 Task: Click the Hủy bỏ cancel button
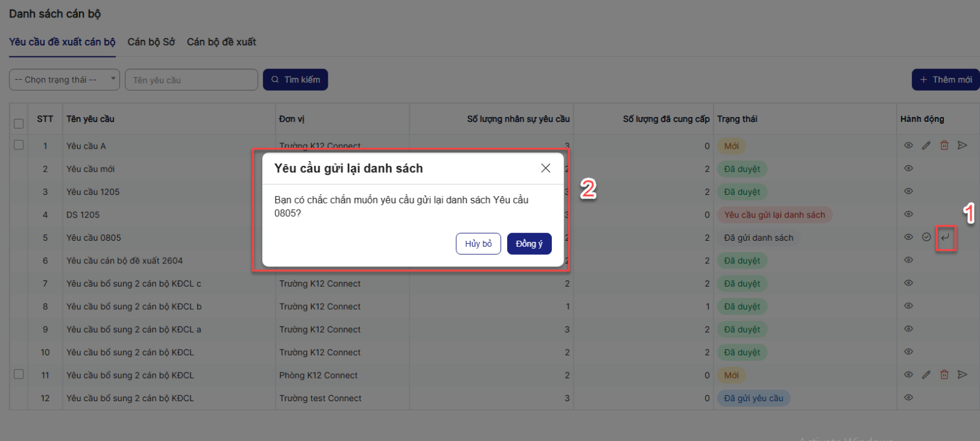coord(478,244)
